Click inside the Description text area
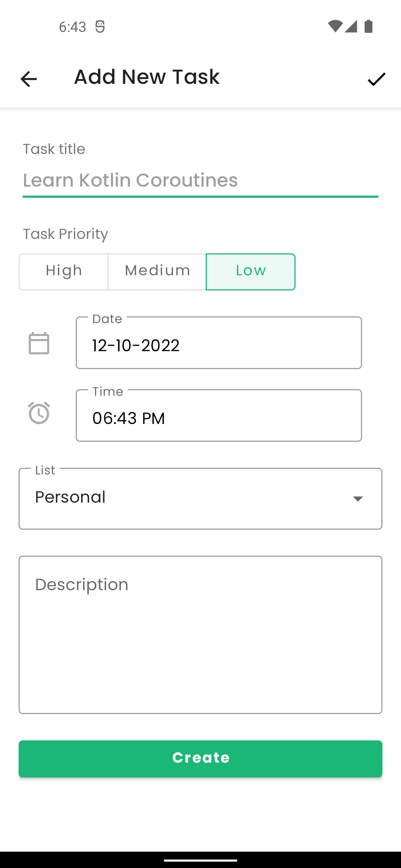401x868 pixels. (200, 634)
